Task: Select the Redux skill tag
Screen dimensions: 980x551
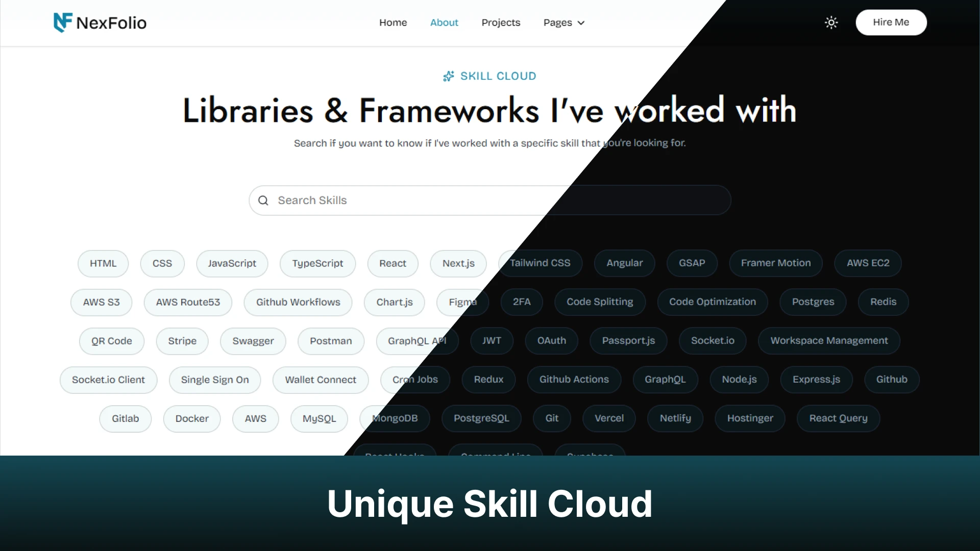Action: (488, 379)
